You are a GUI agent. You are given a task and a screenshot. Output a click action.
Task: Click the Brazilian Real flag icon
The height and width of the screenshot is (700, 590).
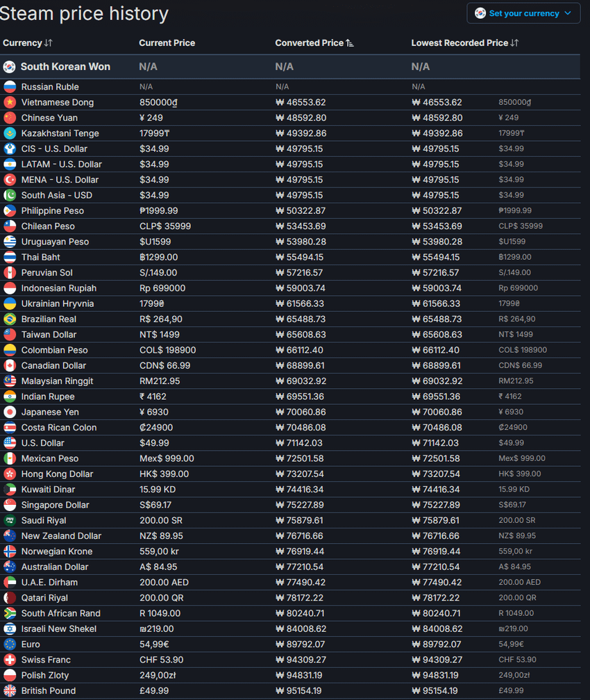pos(10,319)
